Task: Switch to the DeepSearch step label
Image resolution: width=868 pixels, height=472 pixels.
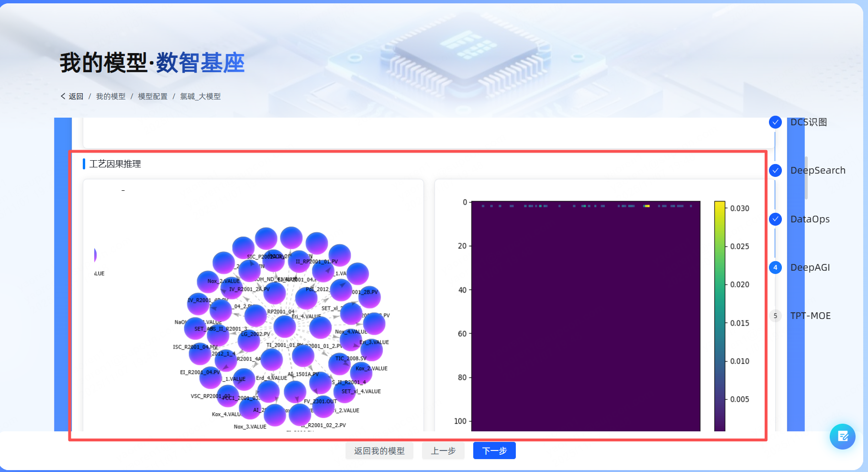Action: point(817,171)
